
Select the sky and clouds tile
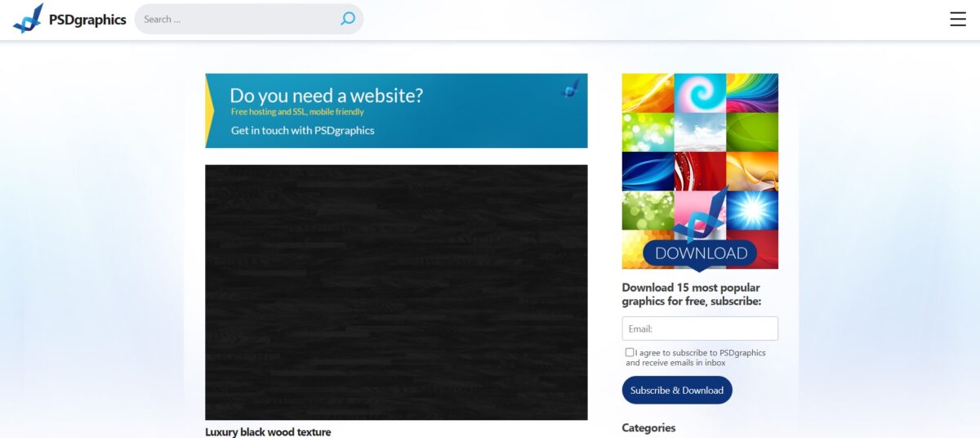700,132
